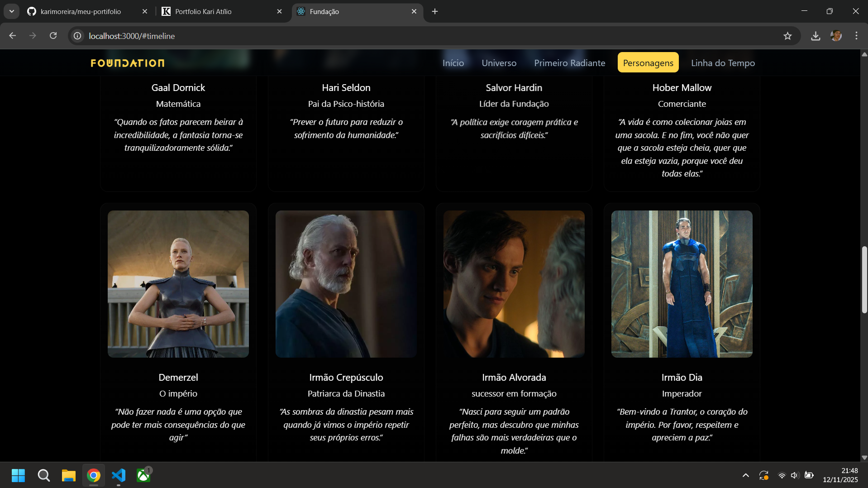868x488 pixels.
Task: Click the Foundation logo in the navbar
Action: point(127,63)
